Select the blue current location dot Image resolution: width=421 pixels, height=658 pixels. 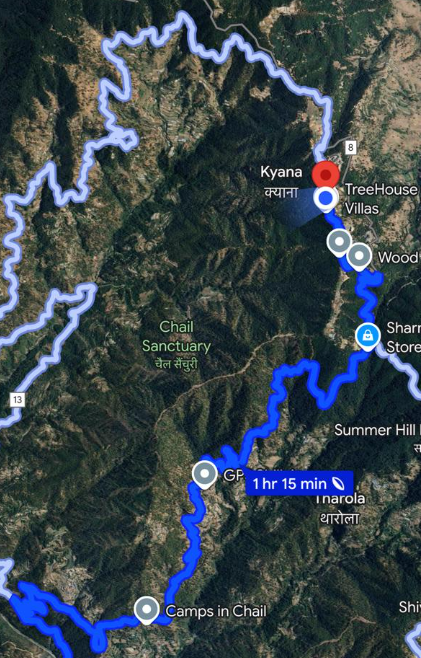325,199
